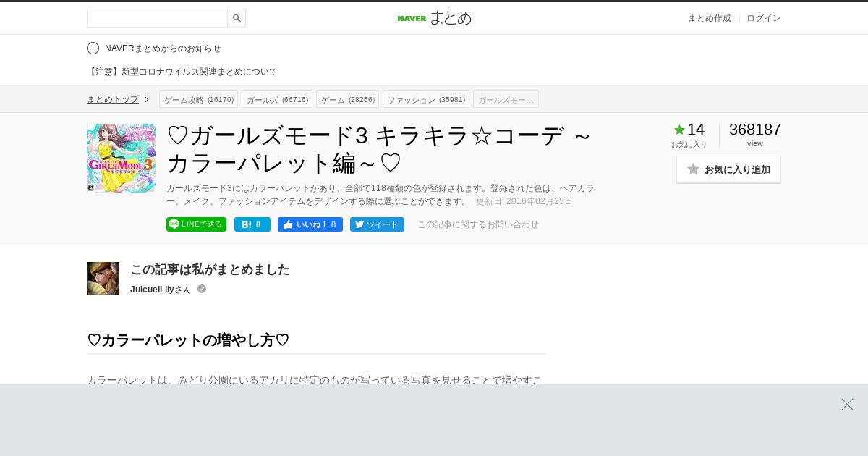Select the ゲーム攻略 (16170) category tag
The image size is (868, 456).
pyautogui.click(x=198, y=99)
